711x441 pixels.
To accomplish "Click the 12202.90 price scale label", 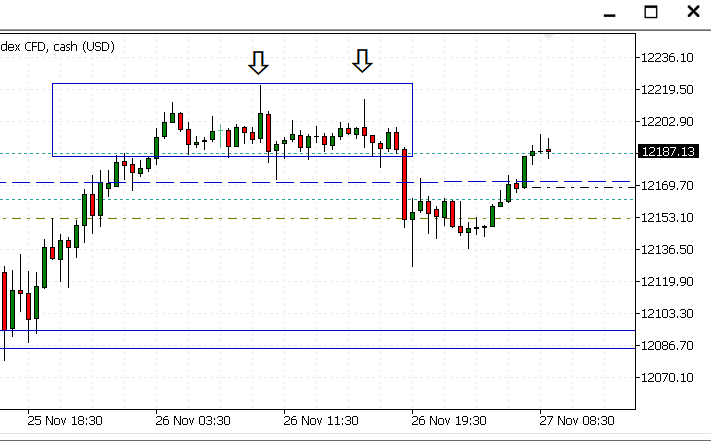I will click(667, 121).
